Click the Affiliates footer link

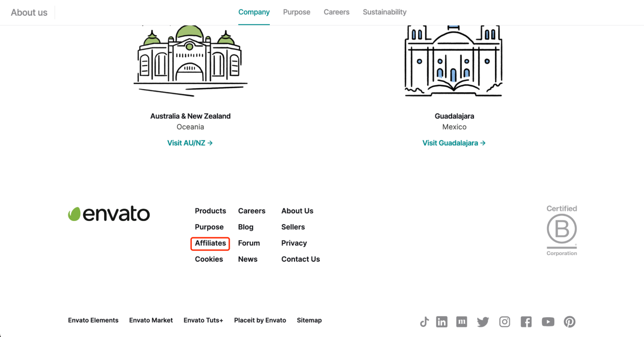coord(210,243)
